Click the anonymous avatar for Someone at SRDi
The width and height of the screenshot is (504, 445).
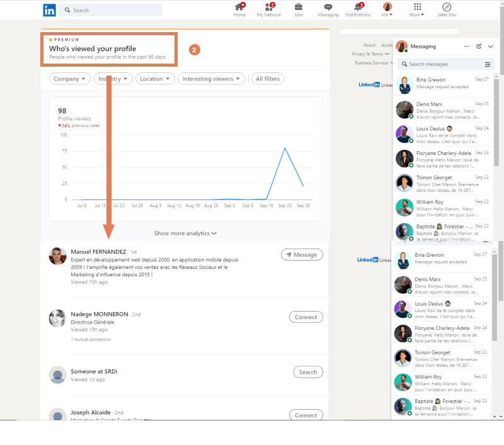coord(57,375)
